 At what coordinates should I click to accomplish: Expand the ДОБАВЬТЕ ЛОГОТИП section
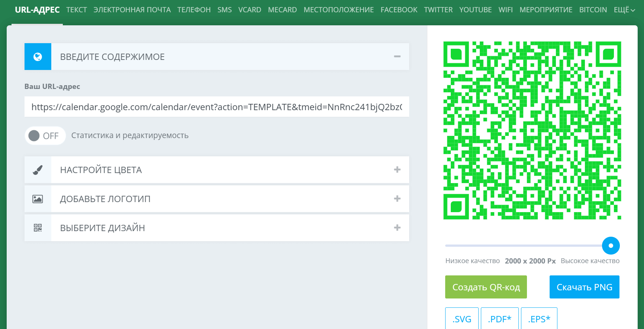[x=397, y=199]
